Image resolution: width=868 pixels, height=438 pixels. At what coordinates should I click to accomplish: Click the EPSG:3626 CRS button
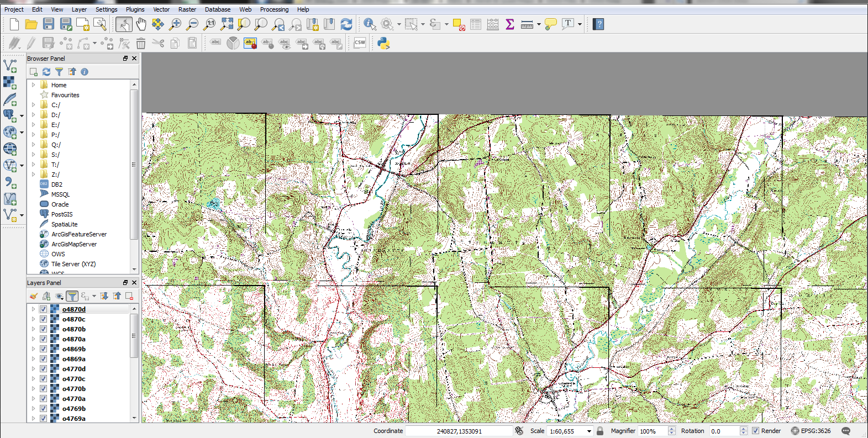click(x=811, y=431)
